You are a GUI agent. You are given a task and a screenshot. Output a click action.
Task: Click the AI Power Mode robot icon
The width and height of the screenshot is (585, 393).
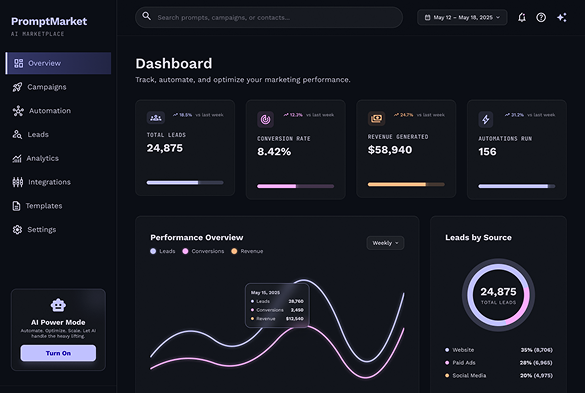click(x=58, y=305)
